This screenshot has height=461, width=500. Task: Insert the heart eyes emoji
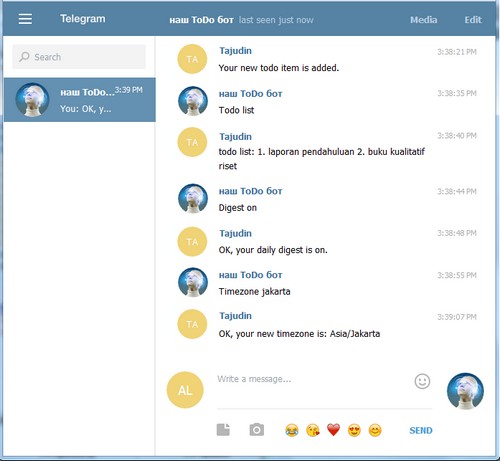click(354, 430)
